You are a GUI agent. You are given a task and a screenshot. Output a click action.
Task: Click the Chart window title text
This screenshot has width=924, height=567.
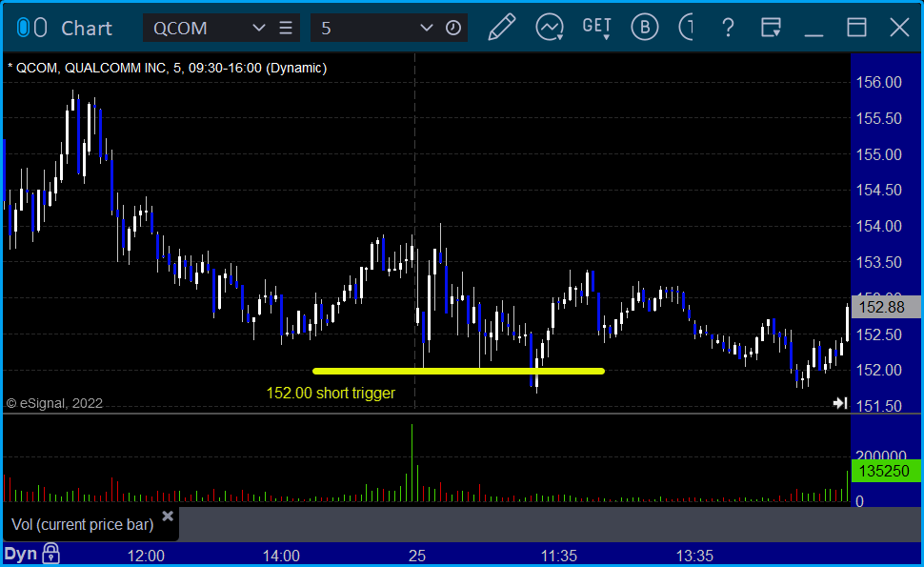(87, 29)
